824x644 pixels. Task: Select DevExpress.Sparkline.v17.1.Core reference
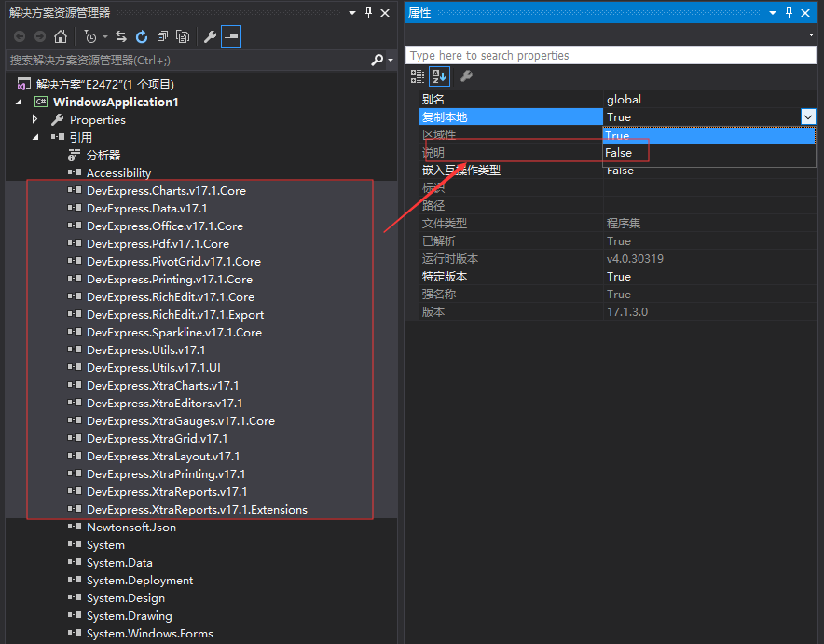(x=174, y=333)
